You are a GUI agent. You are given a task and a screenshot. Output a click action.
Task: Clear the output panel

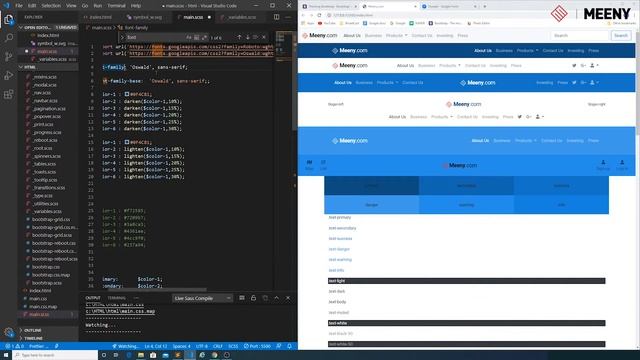(x=242, y=298)
